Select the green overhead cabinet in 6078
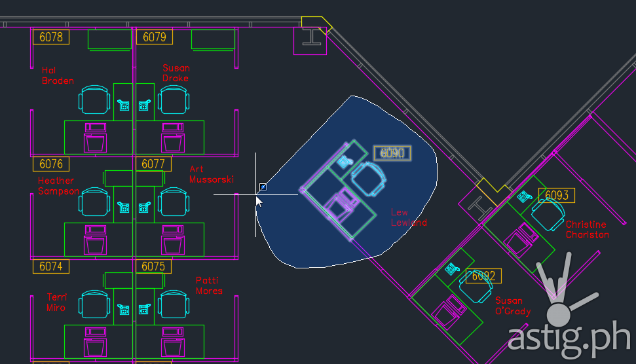The width and height of the screenshot is (636, 364). click(109, 40)
